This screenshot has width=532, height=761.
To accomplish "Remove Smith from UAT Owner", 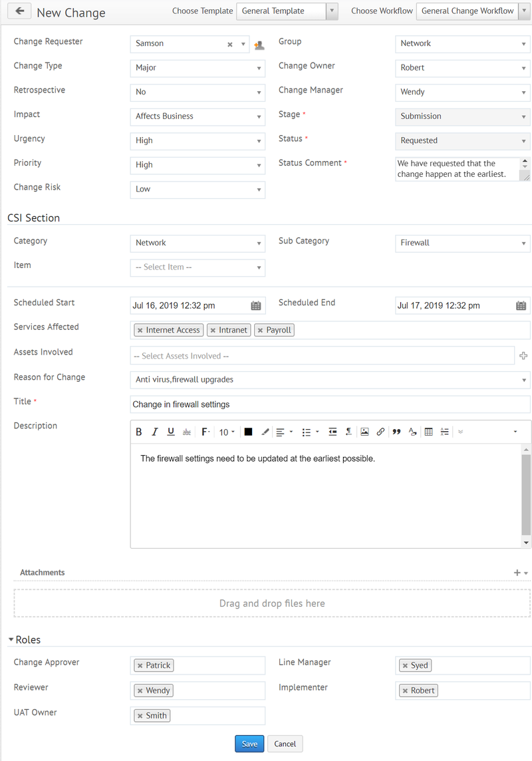I will 140,716.
